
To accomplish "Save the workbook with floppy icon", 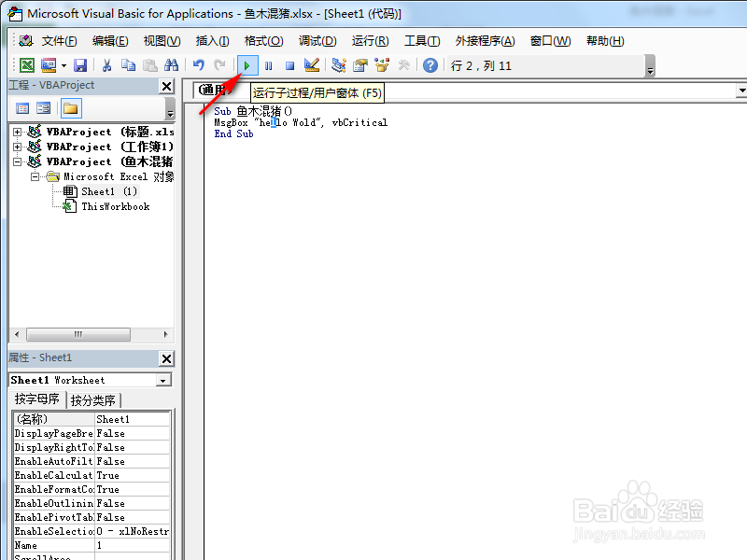I will tap(80, 65).
